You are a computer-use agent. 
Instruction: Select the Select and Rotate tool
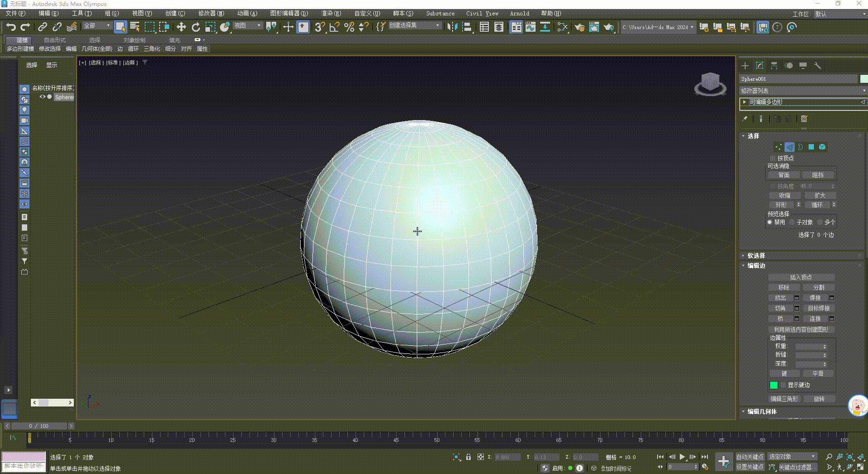coord(196,27)
